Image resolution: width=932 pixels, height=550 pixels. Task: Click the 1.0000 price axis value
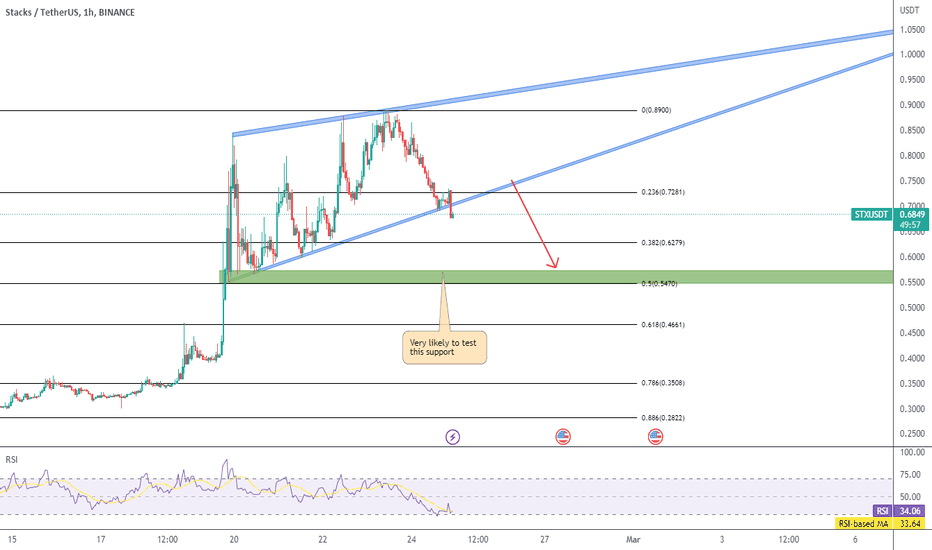click(912, 55)
